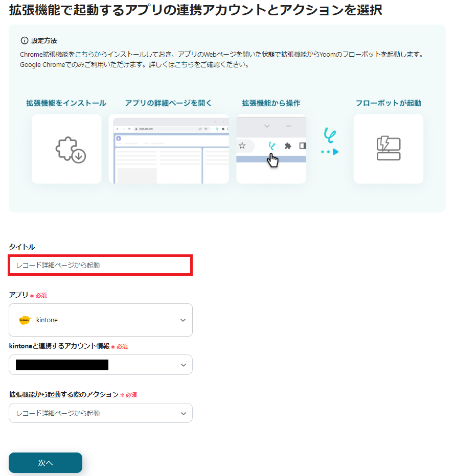Click the Yoom logo above dotted arrow
The image size is (456, 476).
[330, 135]
